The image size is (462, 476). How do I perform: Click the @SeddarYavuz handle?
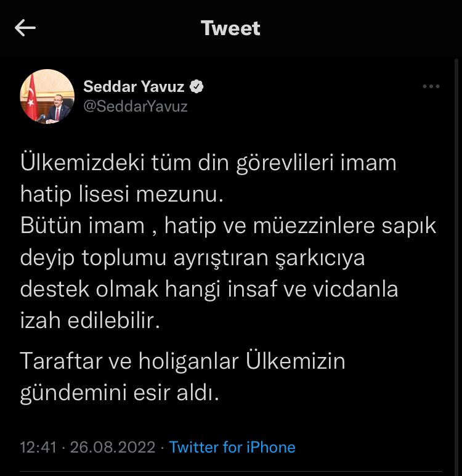(135, 106)
